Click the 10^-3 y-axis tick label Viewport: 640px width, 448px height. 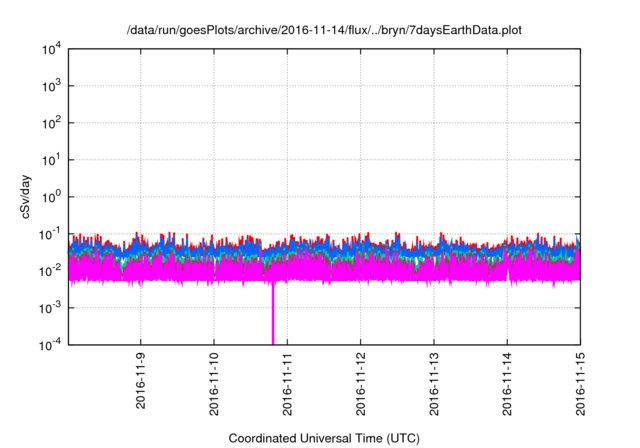click(50, 307)
